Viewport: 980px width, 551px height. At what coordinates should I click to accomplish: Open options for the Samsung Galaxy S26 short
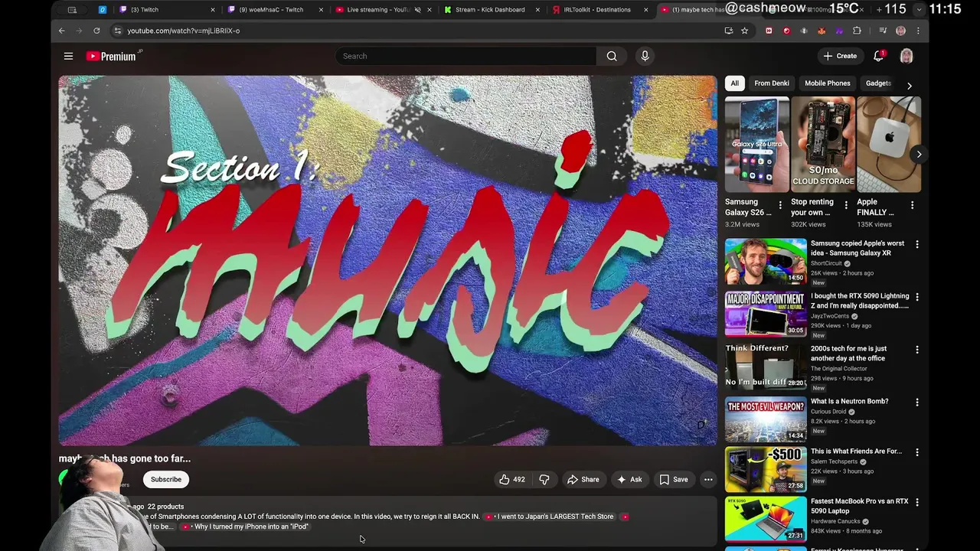coord(780,205)
